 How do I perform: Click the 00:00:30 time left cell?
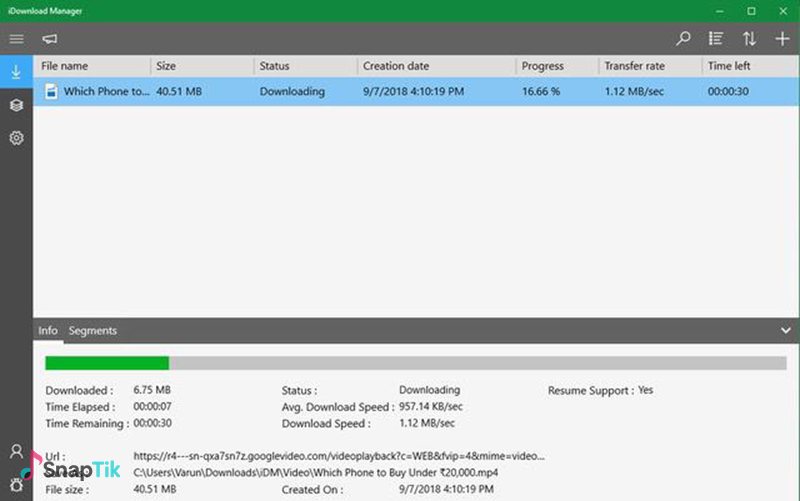click(728, 91)
